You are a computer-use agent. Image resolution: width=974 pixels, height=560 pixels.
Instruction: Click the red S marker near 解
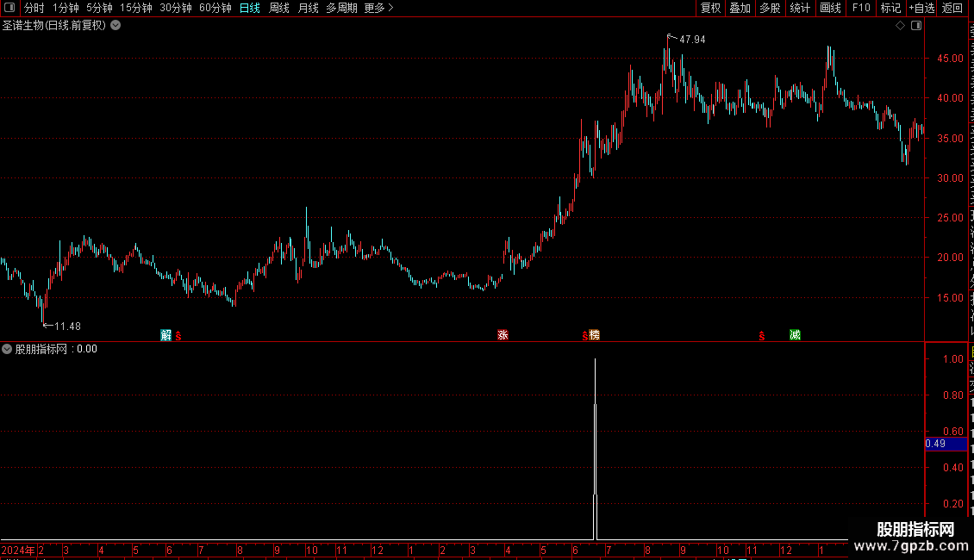178,336
